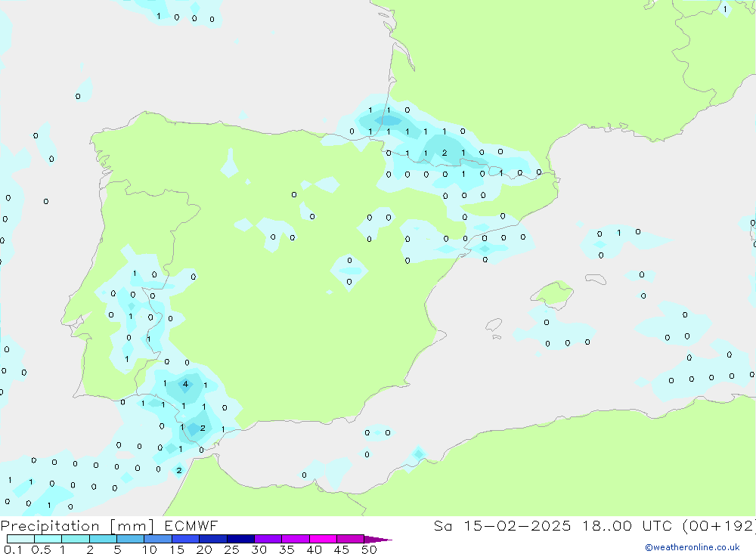Click the '4' precipitation value on the map

(x=186, y=384)
